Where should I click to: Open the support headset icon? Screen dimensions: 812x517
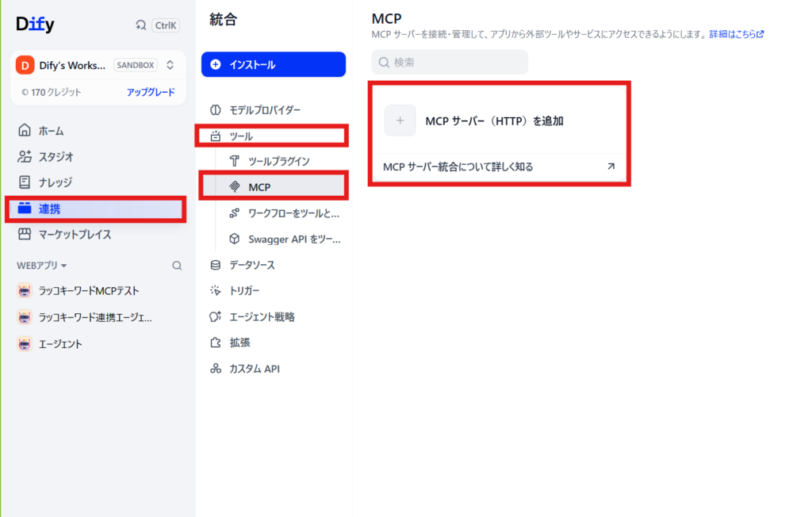(x=140, y=25)
